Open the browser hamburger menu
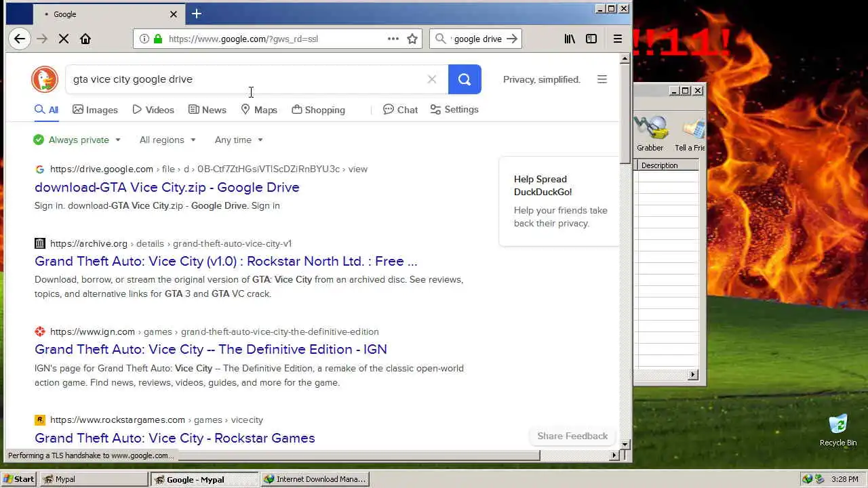This screenshot has height=488, width=868. point(618,39)
